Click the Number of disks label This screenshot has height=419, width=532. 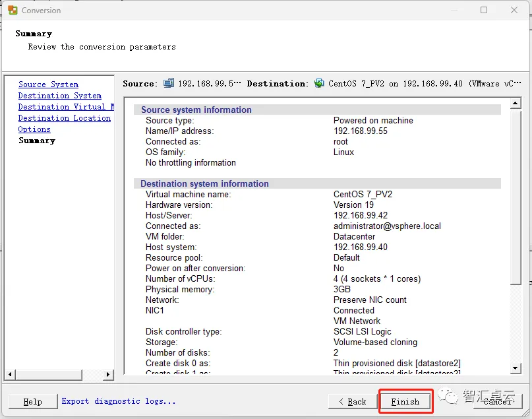click(178, 353)
